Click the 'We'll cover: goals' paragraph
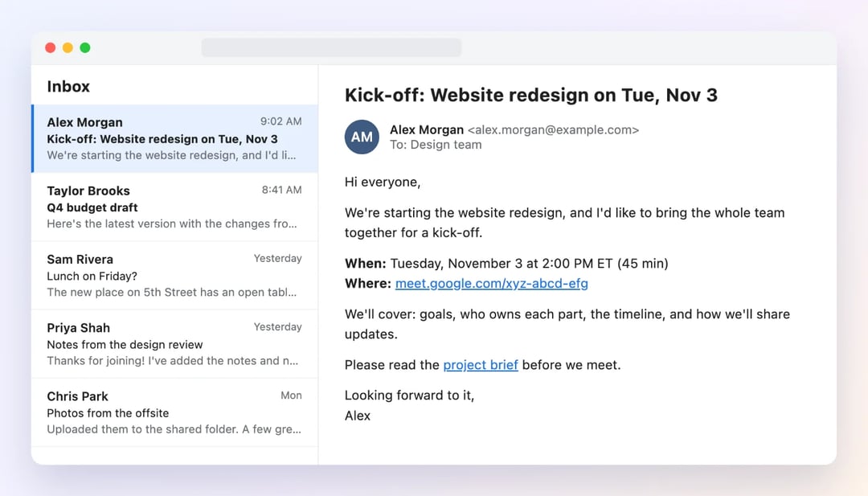 coord(567,324)
